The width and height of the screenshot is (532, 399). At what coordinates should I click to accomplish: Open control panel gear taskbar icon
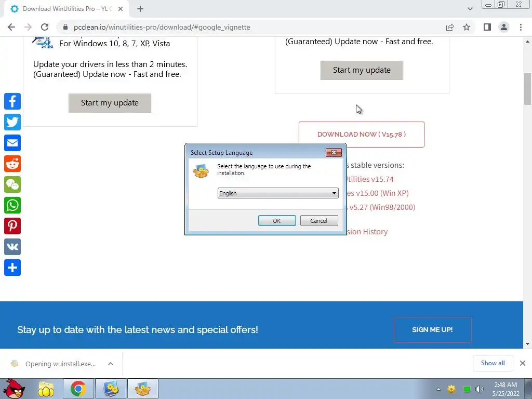point(111,389)
